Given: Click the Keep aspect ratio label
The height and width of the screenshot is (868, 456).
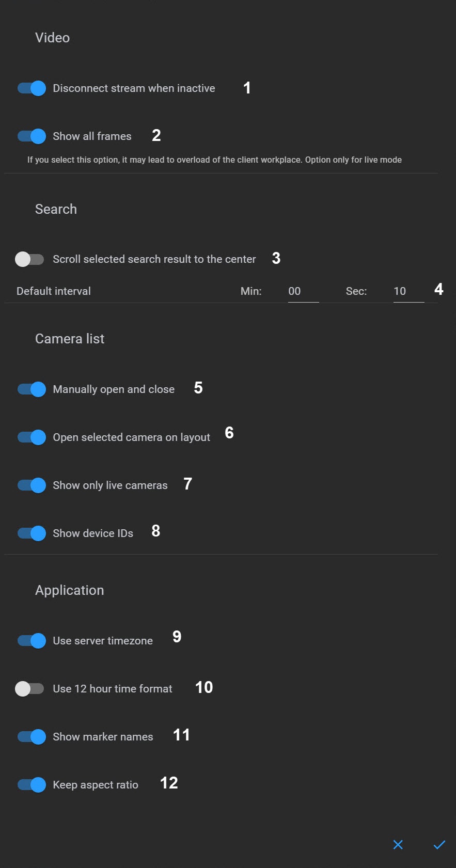Looking at the screenshot, I should click(x=96, y=785).
